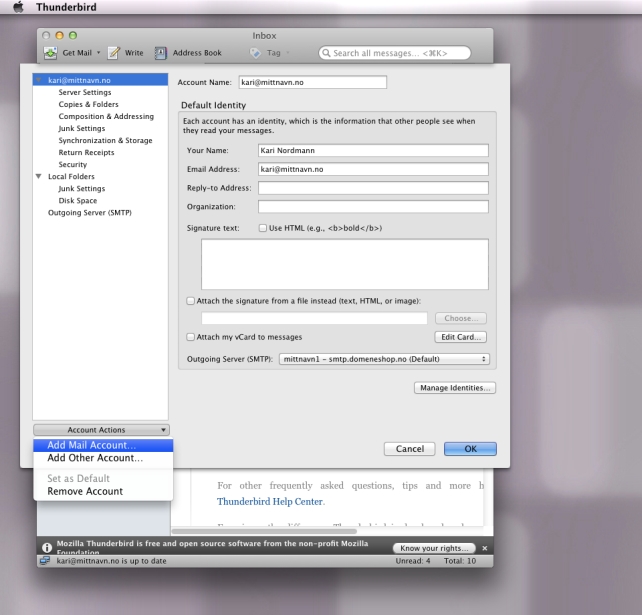Viewport: 642px width, 615px height.
Task: Click the Email Address field
Action: point(373,169)
